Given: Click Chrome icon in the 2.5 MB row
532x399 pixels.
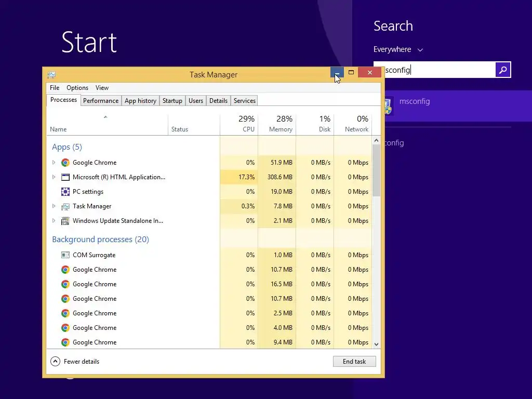Looking at the screenshot, I should pos(65,313).
